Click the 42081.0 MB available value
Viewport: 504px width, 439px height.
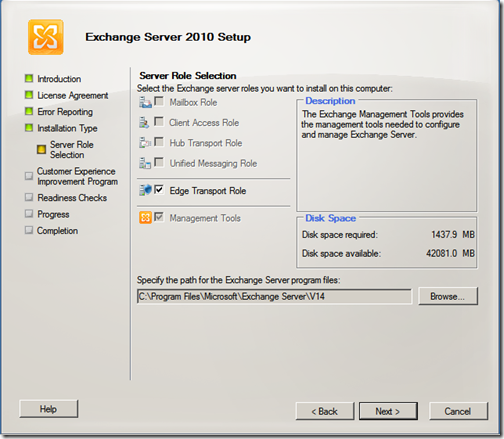[450, 253]
